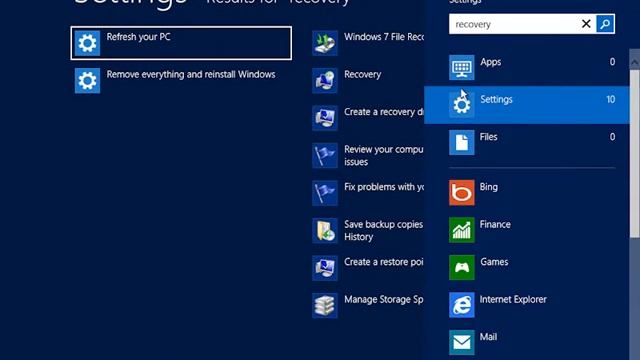Viewport: 640px width, 360px height.
Task: Open the Recovery result text
Action: click(x=362, y=74)
